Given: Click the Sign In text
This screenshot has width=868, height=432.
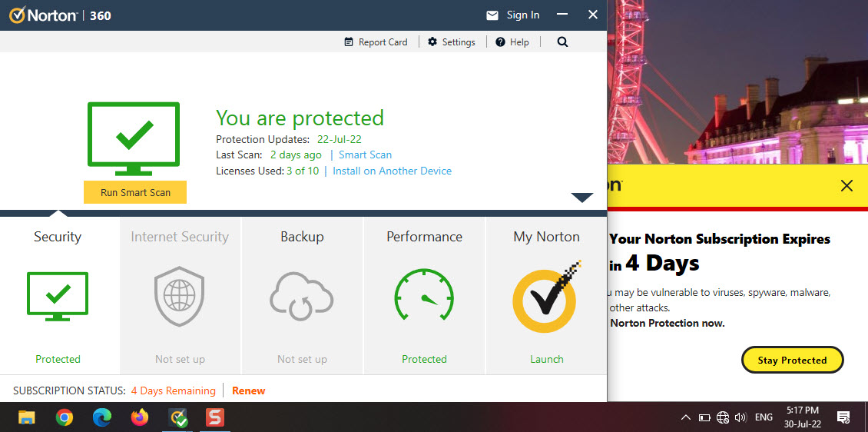Looking at the screenshot, I should tap(523, 15).
